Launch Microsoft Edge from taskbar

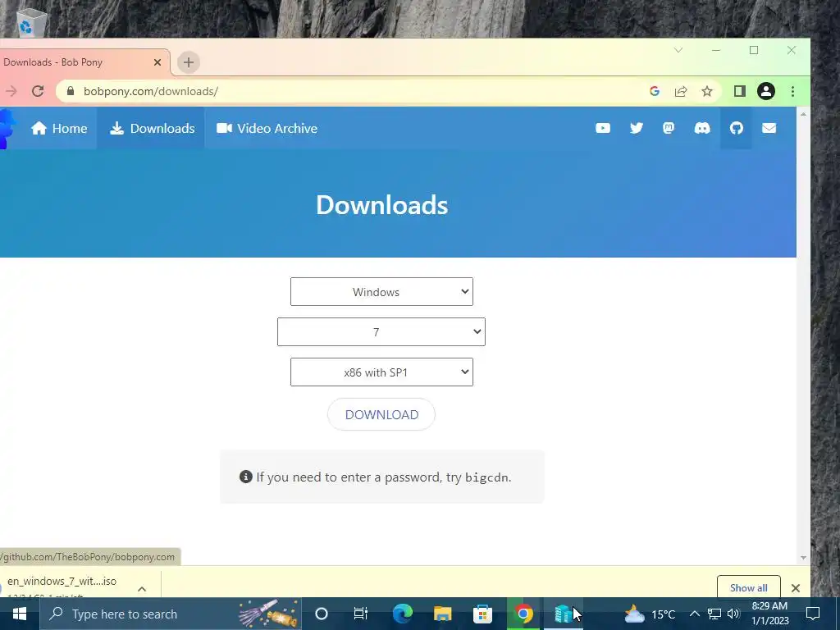402,614
